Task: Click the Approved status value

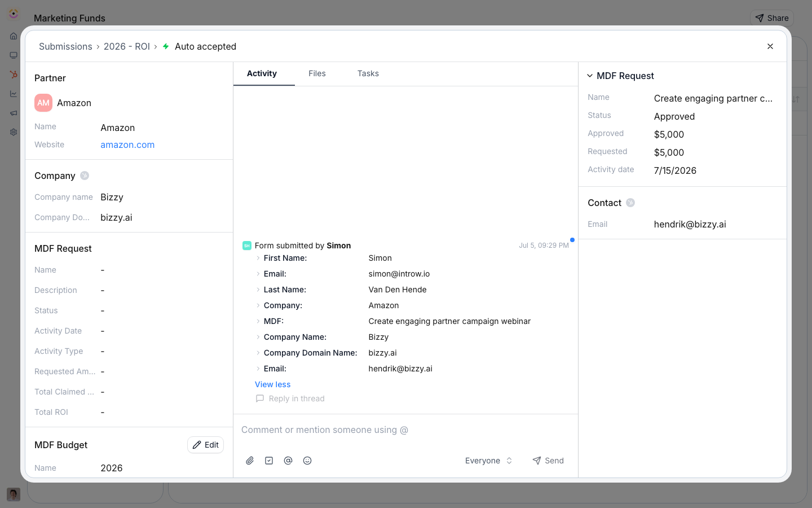Action: 674,116
